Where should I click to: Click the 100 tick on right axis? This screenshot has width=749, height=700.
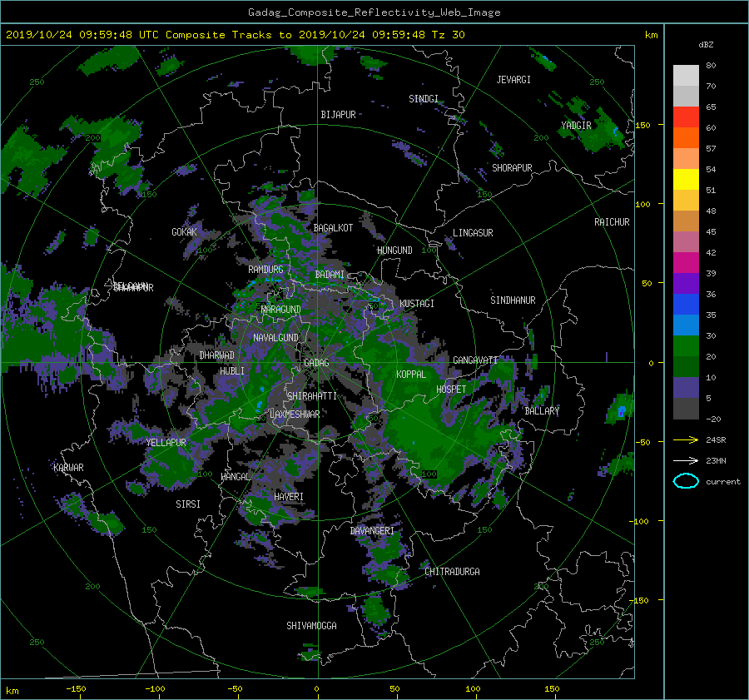(643, 205)
